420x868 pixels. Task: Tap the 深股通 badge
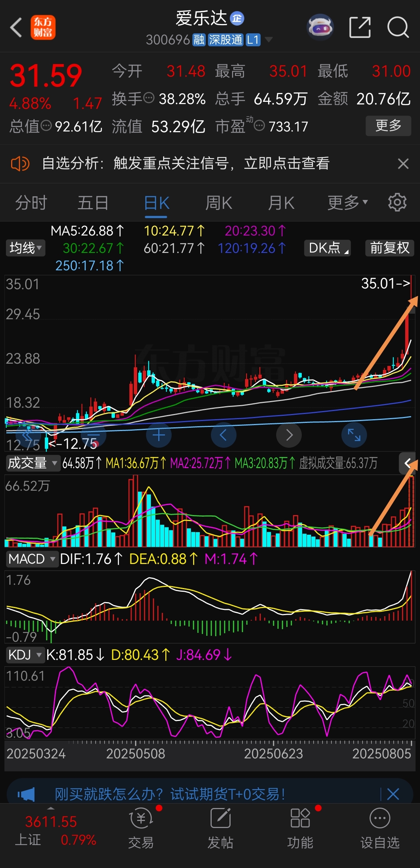(x=225, y=40)
